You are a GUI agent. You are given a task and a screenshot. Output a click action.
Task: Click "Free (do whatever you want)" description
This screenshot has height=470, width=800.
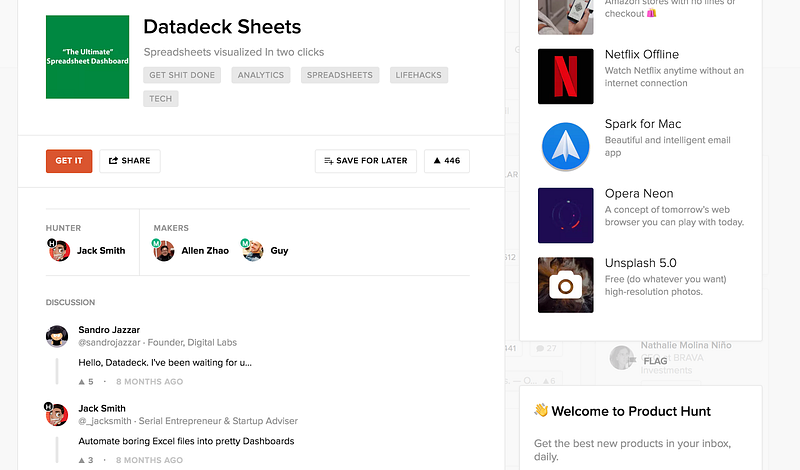pyautogui.click(x=666, y=285)
